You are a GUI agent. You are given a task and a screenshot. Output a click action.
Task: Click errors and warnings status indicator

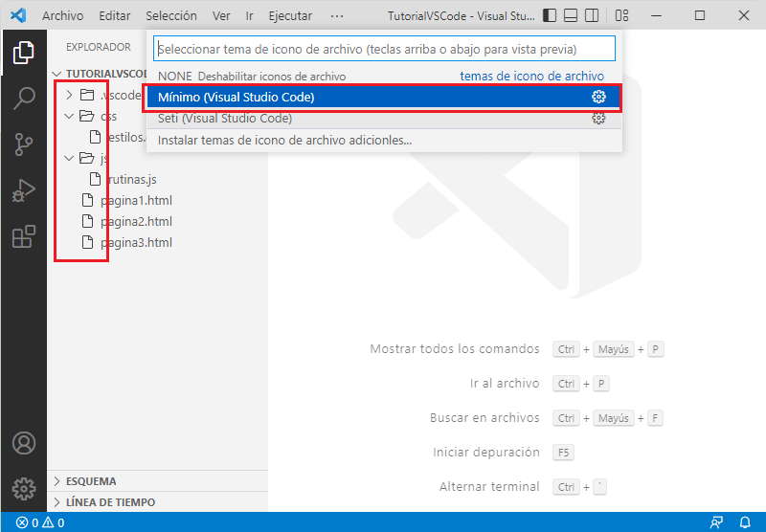pyautogui.click(x=40, y=522)
